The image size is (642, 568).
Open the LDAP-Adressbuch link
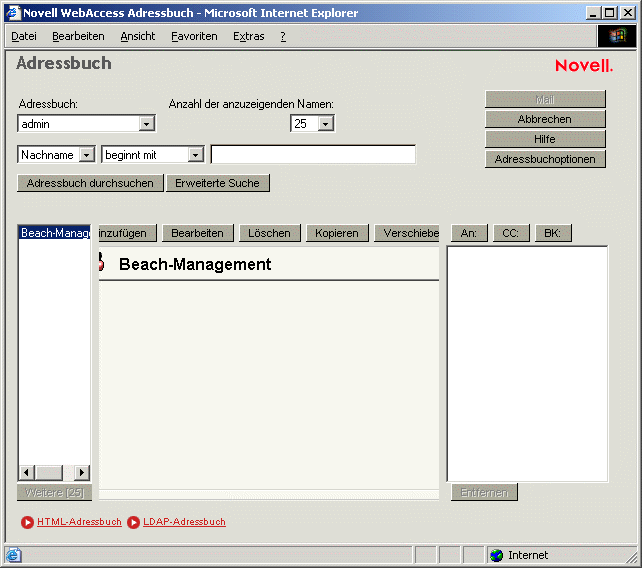click(184, 522)
